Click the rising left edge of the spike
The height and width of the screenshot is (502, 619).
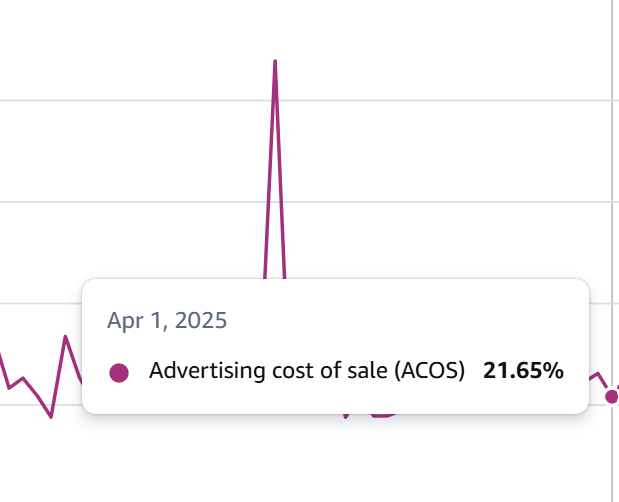click(x=270, y=170)
